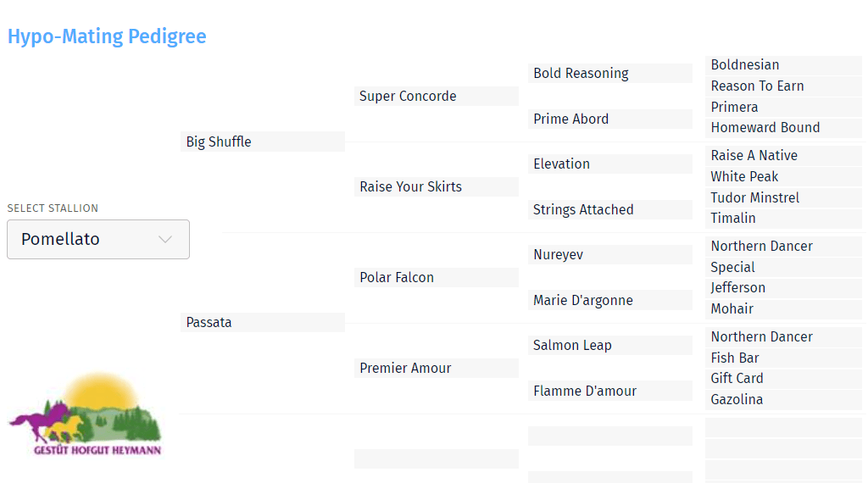868x483 pixels.
Task: Click the Hypo-Mating Pedigree heading
Action: point(107,36)
